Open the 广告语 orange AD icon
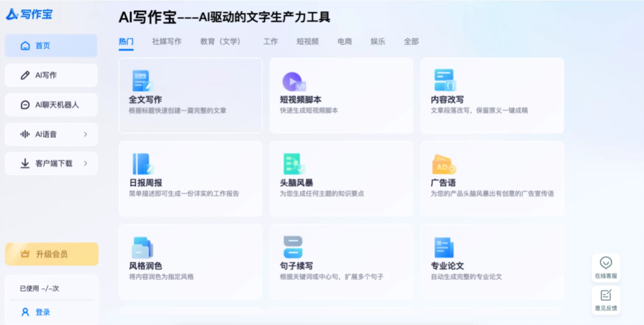 point(444,164)
